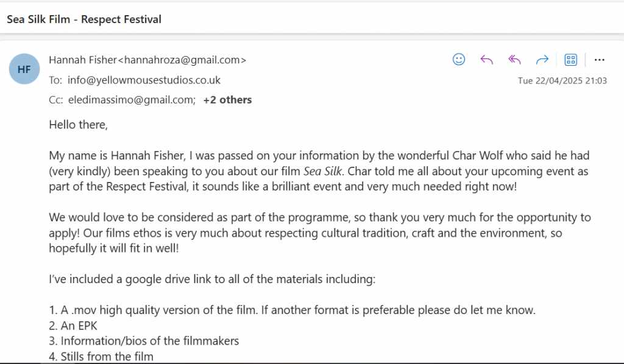Screen dimensions: 624x364
Task: Select the info@yellowmousestudios.co.uk recipient
Action: [144, 80]
